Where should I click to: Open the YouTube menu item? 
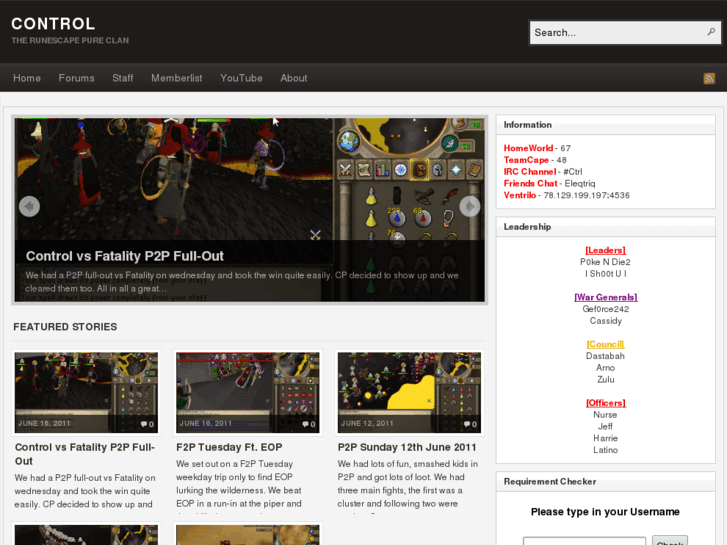tap(241, 78)
